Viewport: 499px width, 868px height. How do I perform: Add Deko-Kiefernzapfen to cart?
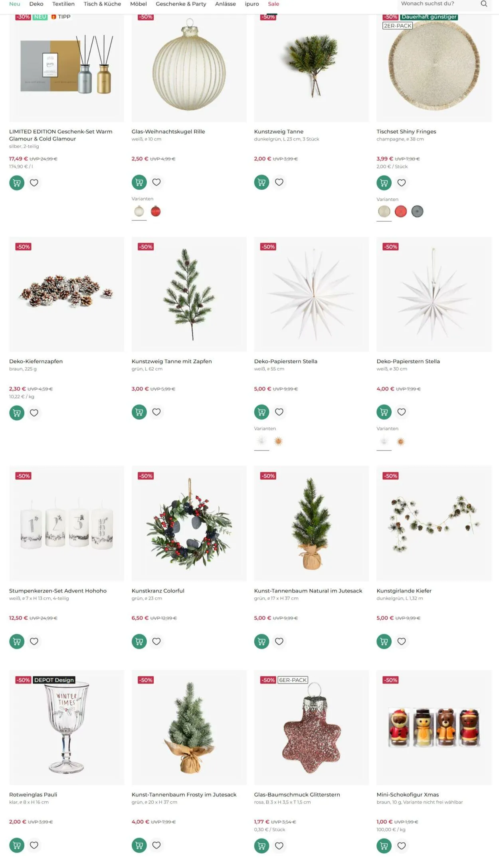tap(17, 413)
